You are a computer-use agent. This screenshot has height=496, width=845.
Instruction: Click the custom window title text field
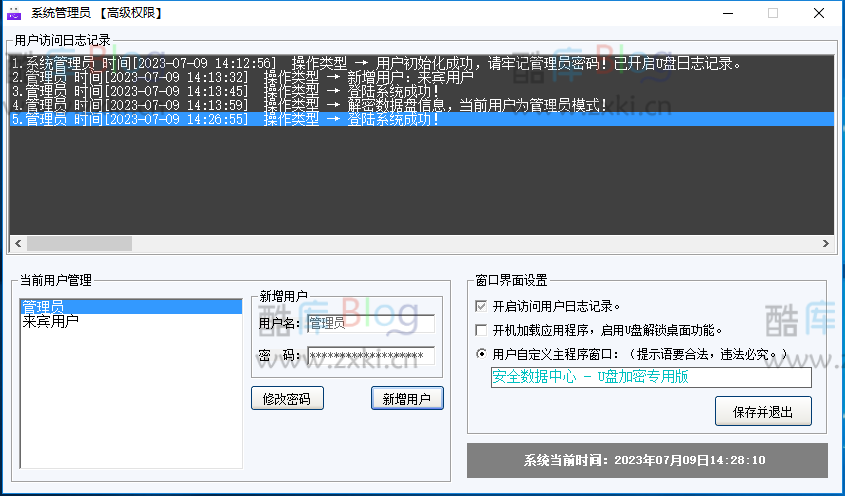[651, 377]
